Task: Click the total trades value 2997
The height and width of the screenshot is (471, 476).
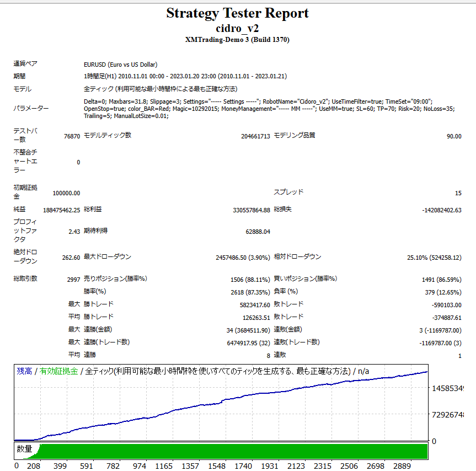Action: [74, 280]
